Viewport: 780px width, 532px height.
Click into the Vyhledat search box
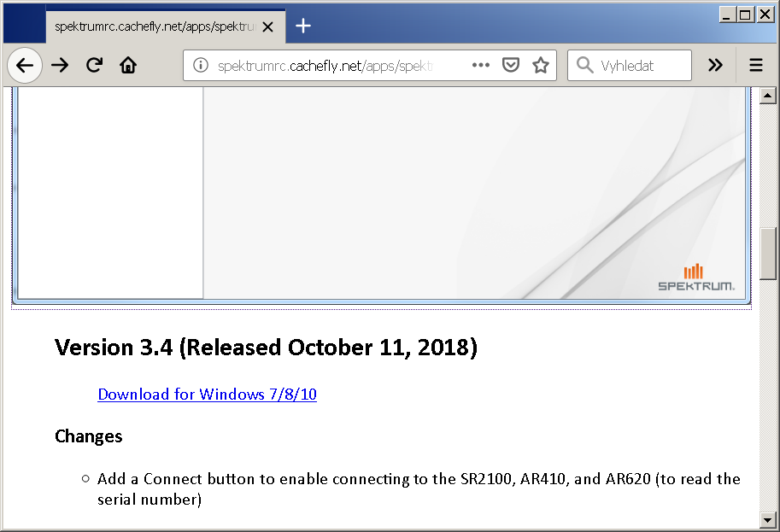pyautogui.click(x=641, y=66)
